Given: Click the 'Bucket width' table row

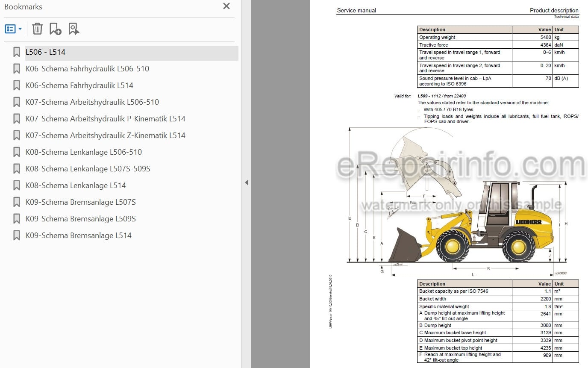Looking at the screenshot, I should click(x=498, y=299).
